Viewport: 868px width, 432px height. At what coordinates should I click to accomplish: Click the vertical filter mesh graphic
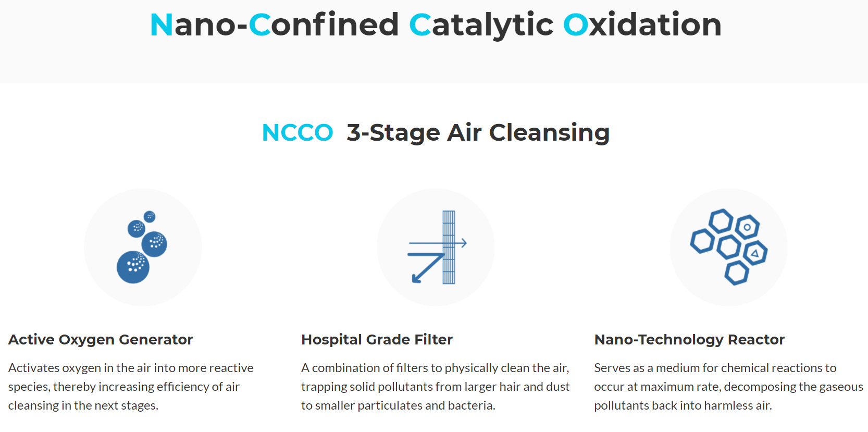[449, 247]
